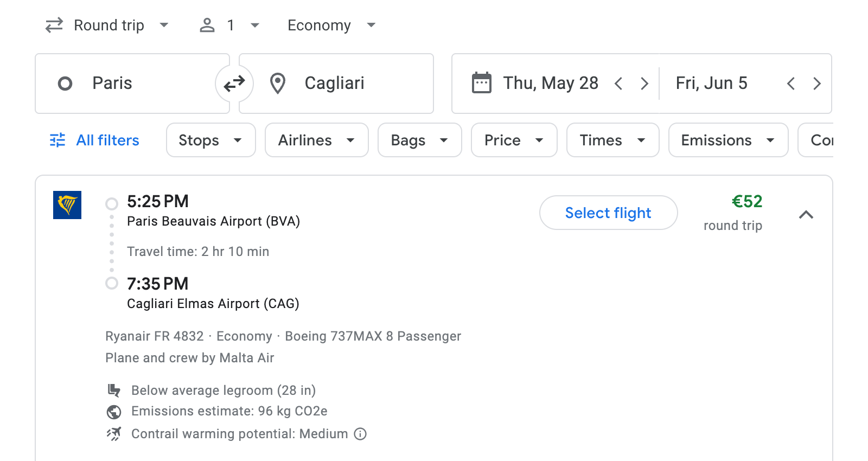Click the Cagliari destination pin icon
868x461 pixels.
[278, 83]
